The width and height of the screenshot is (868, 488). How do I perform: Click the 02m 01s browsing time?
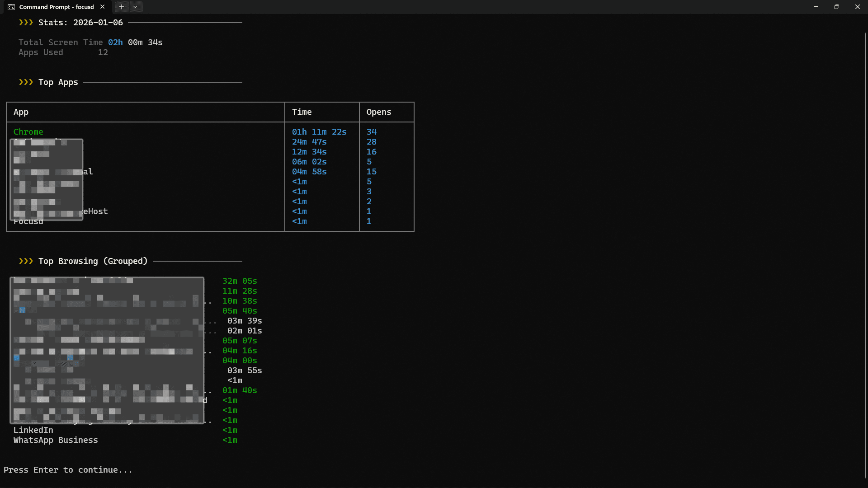point(245,331)
